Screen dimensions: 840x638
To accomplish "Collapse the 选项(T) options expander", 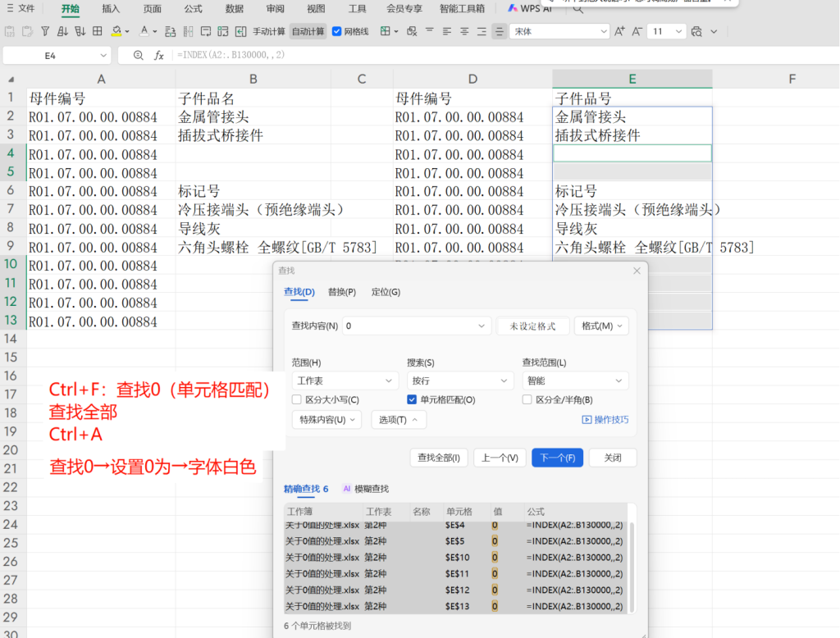I will click(399, 419).
